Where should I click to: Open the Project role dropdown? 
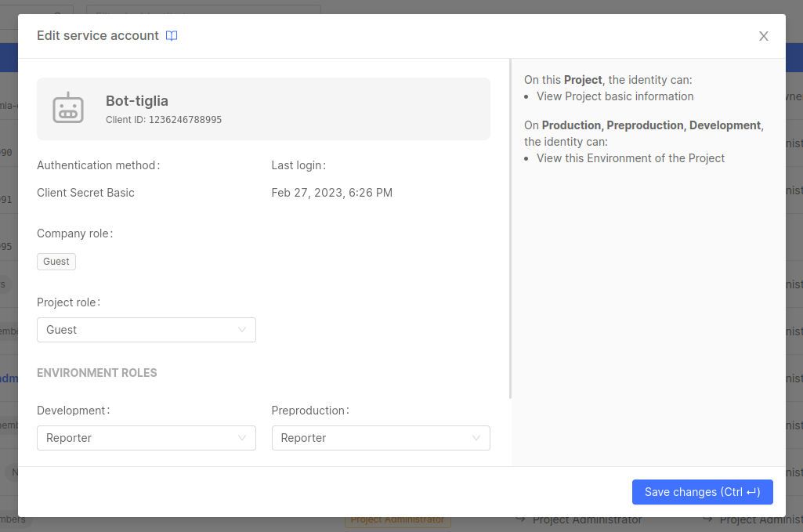pos(146,330)
